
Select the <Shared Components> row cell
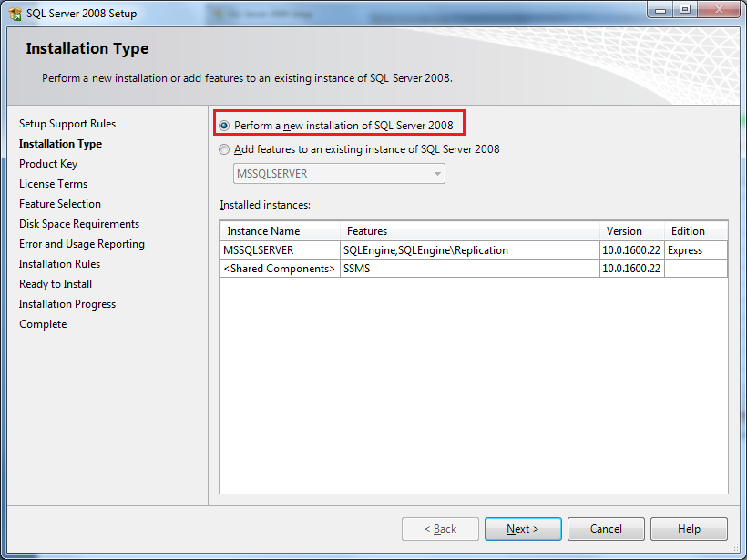click(x=281, y=268)
